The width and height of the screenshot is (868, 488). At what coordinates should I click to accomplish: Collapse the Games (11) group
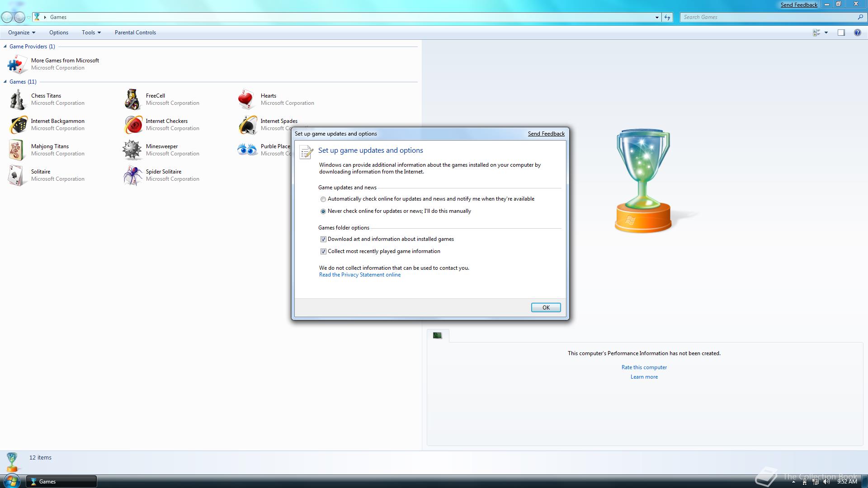(5, 81)
